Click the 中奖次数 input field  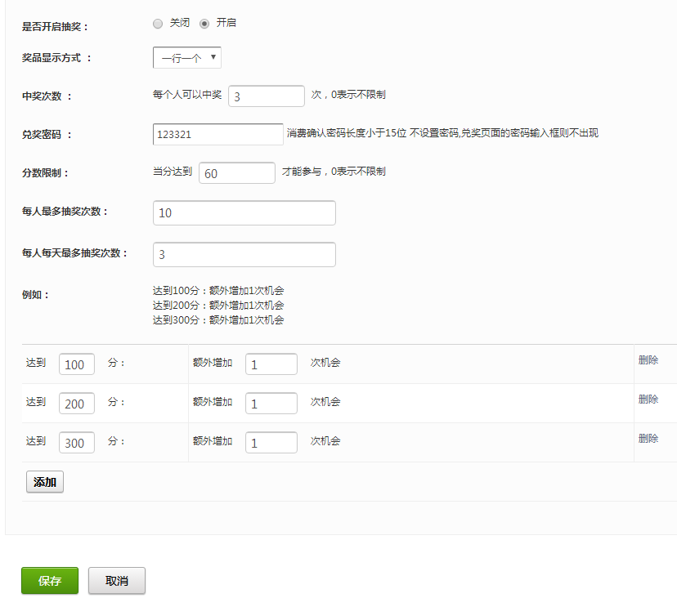266,96
